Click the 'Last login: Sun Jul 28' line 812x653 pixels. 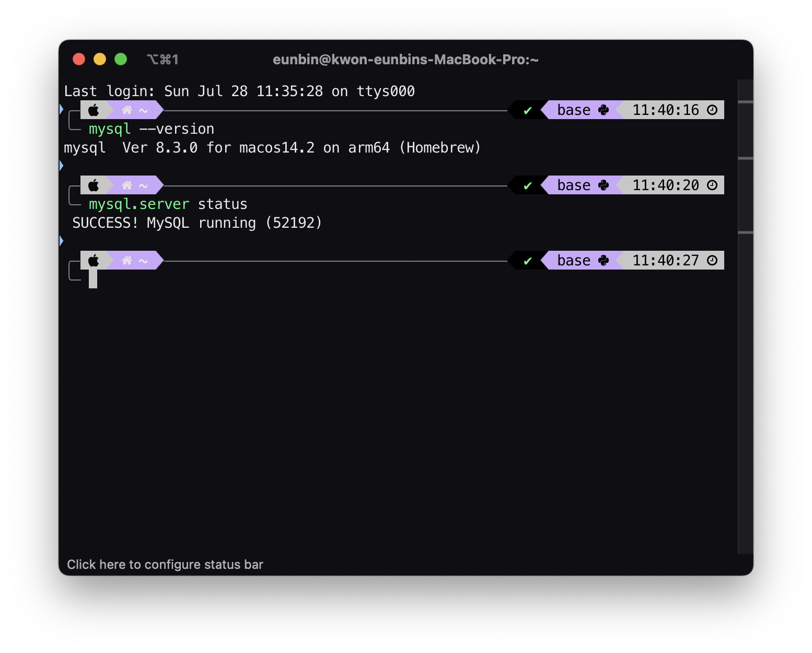(x=239, y=91)
